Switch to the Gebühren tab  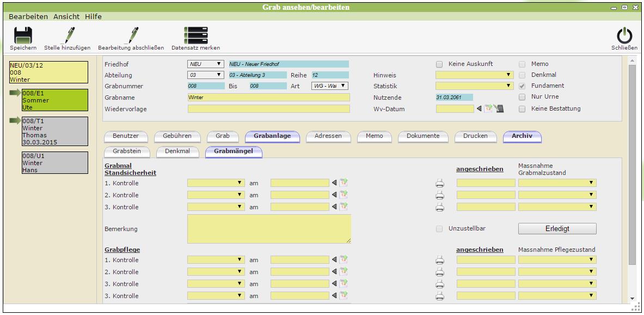[x=176, y=136]
